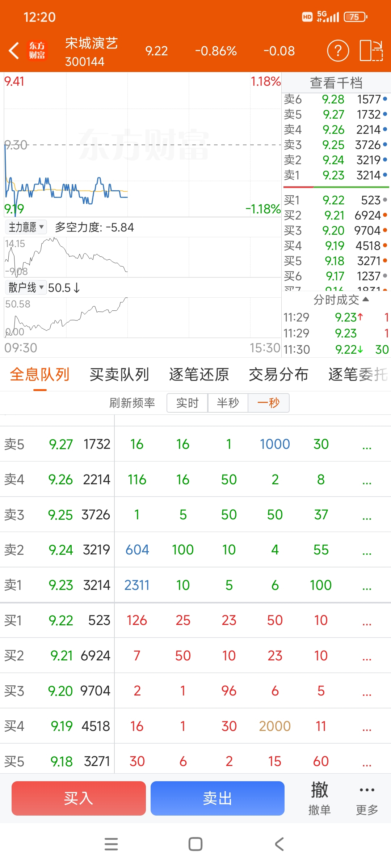Open the help question mark icon
This screenshot has width=391, height=868.
point(338,51)
